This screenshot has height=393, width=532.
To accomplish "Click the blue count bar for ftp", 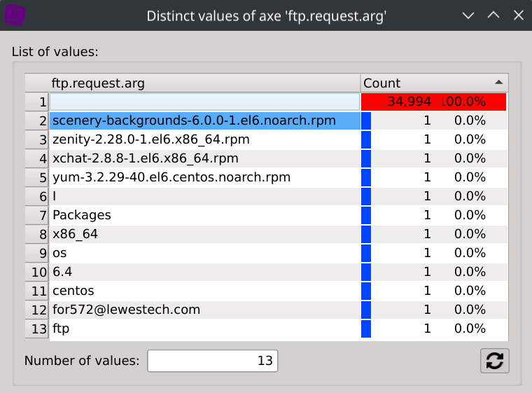I will (x=365, y=328).
